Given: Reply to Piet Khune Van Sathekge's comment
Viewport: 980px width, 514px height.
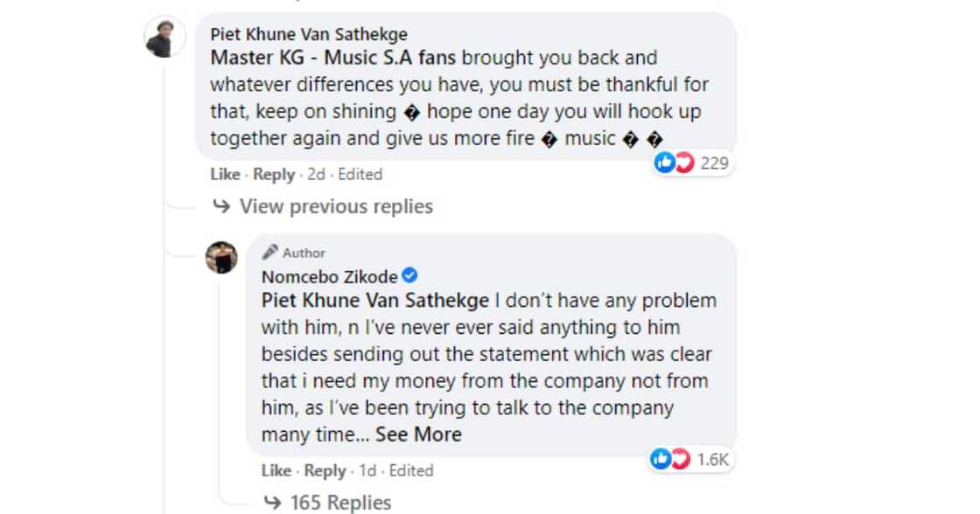Looking at the screenshot, I should tap(274, 175).
